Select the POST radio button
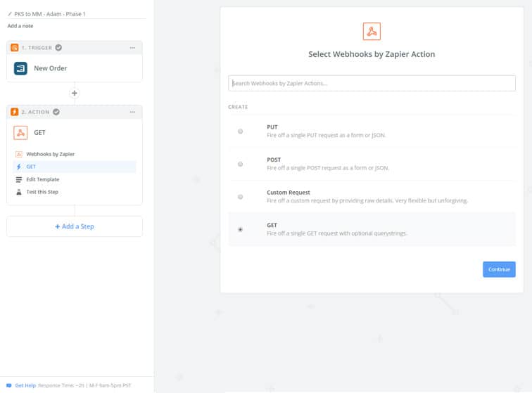This screenshot has height=393, width=532. (x=241, y=164)
